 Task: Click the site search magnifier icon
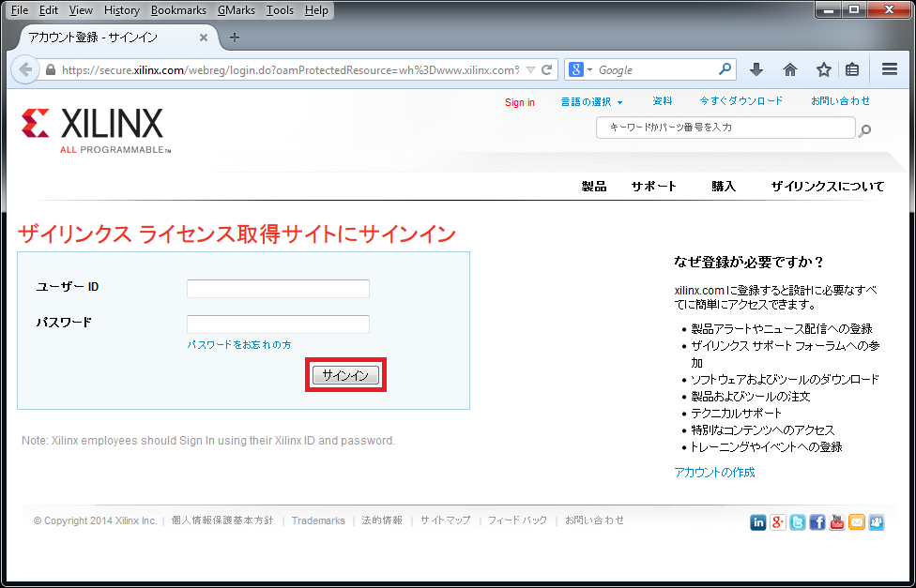coord(864,130)
